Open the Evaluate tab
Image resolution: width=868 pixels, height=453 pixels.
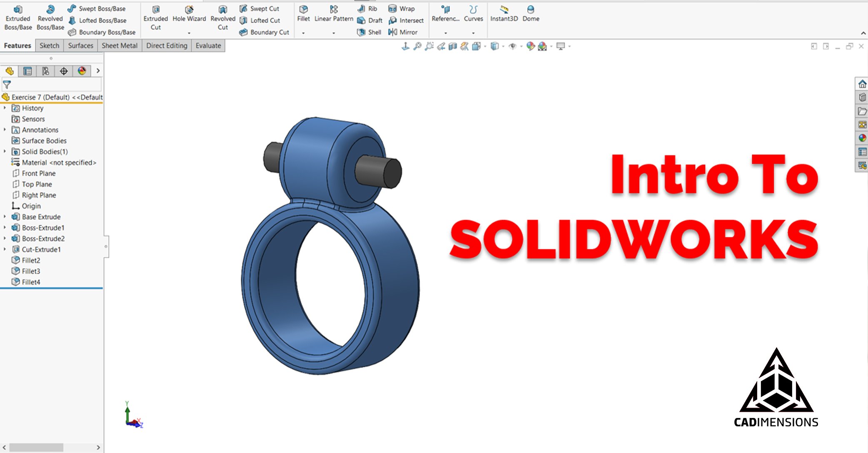(x=208, y=45)
